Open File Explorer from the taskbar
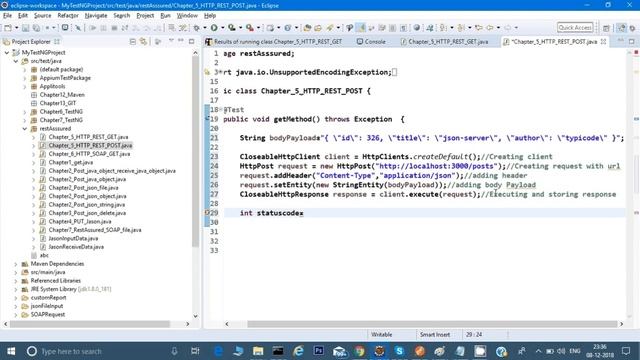Screen dimensions: 640x360 point(258,351)
